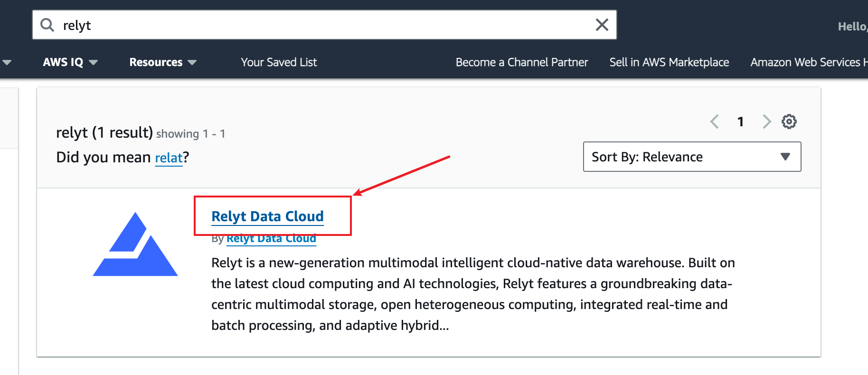Open vendor link By Relyt Data Cloud
Image resolution: width=868 pixels, height=375 pixels.
point(271,238)
